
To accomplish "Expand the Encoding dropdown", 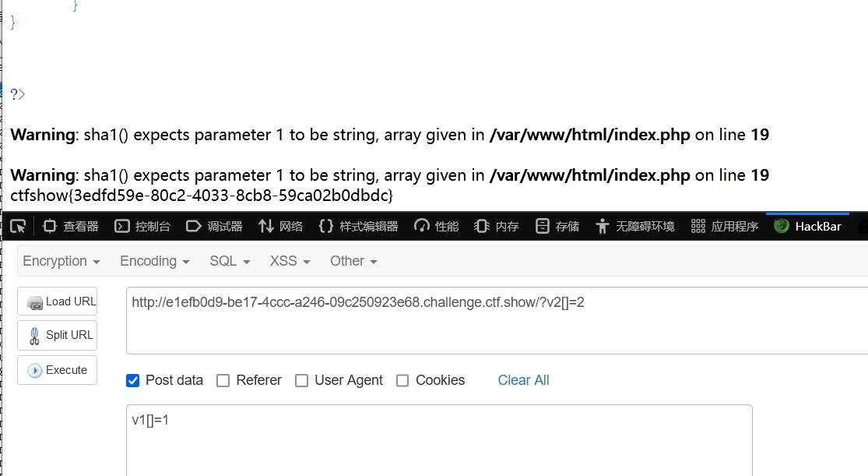I will pyautogui.click(x=154, y=261).
